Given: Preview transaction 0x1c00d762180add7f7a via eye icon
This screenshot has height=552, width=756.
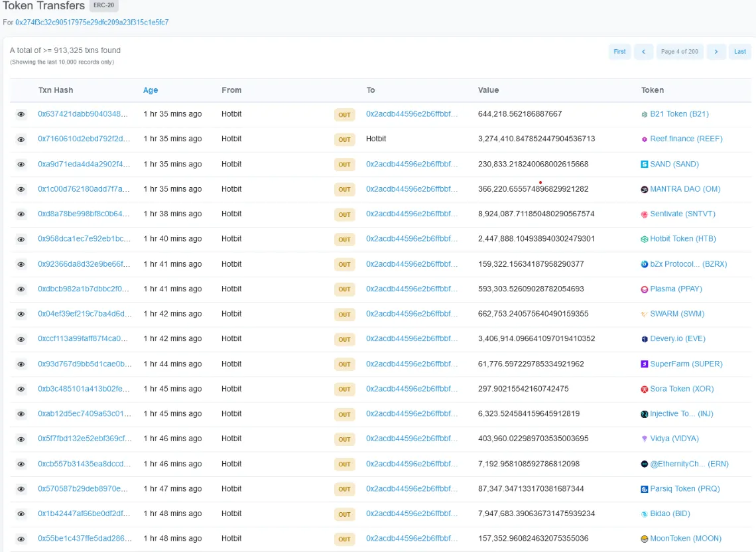Looking at the screenshot, I should click(x=21, y=190).
